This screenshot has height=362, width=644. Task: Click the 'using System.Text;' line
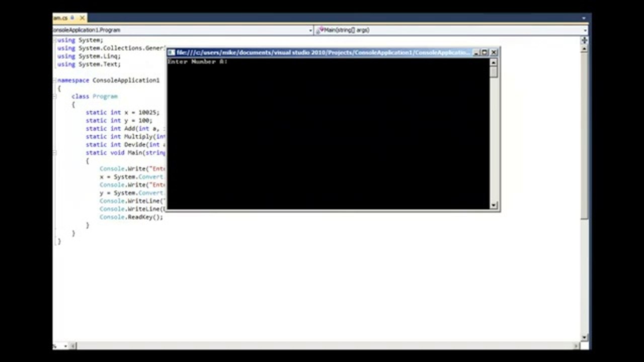(89, 64)
